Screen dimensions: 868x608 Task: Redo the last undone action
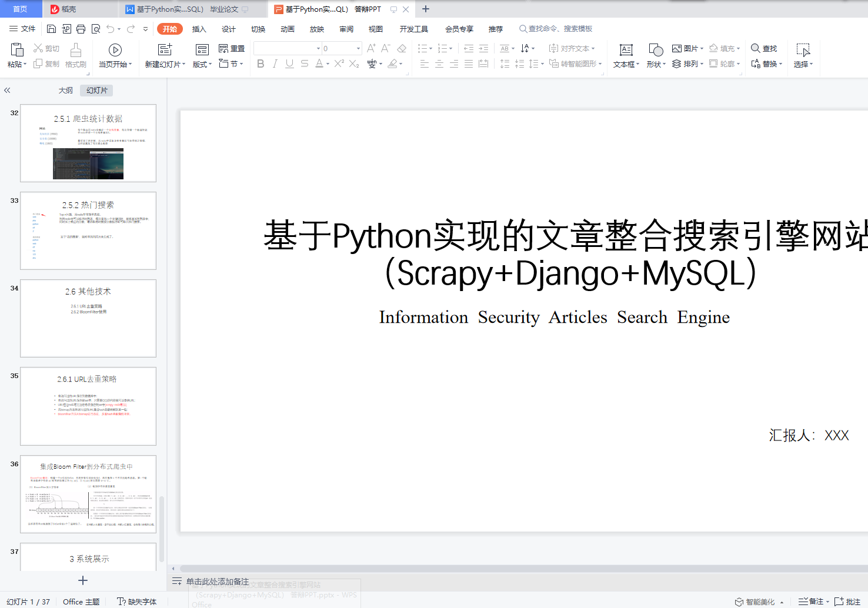coord(131,29)
